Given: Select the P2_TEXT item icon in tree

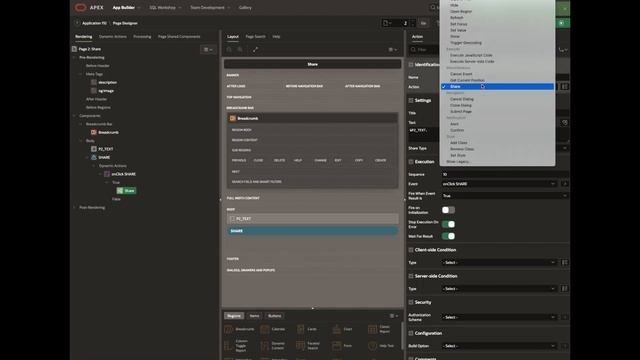Looking at the screenshot, I should point(93,149).
